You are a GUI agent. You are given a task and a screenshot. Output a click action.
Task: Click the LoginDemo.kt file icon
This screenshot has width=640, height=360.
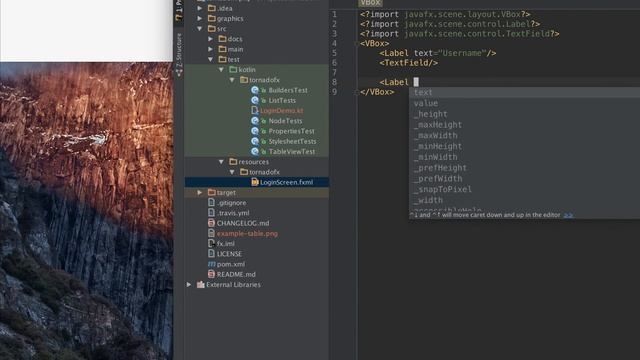pyautogui.click(x=254, y=111)
